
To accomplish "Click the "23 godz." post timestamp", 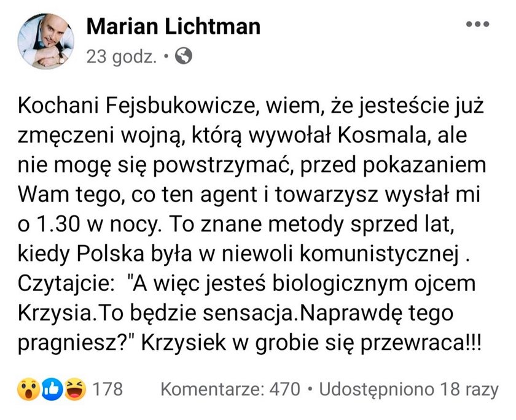I will 122,57.
